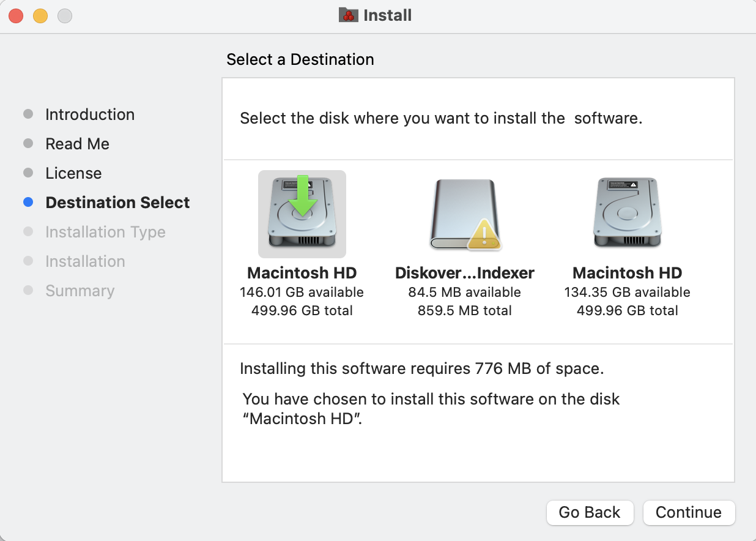Viewport: 756px width, 541px height.
Task: Open the Read Me step
Action: pos(77,143)
